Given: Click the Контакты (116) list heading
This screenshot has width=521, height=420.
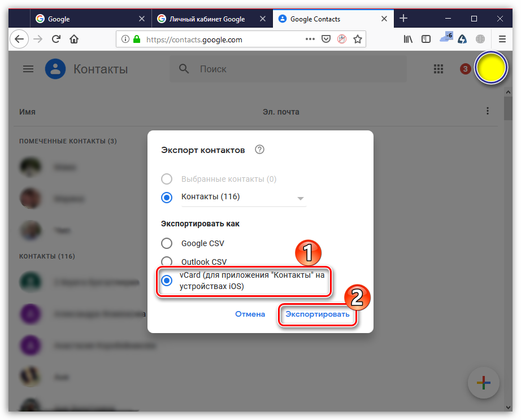Looking at the screenshot, I should click(47, 256).
